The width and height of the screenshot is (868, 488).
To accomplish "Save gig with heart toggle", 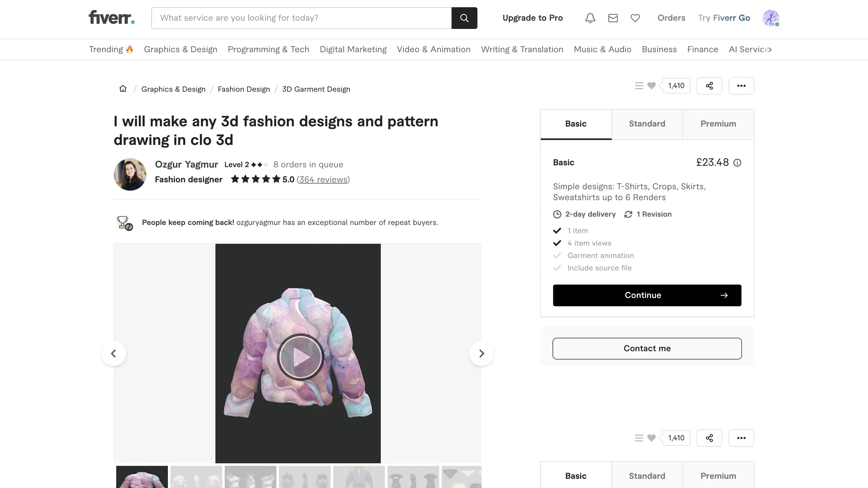I will click(651, 86).
